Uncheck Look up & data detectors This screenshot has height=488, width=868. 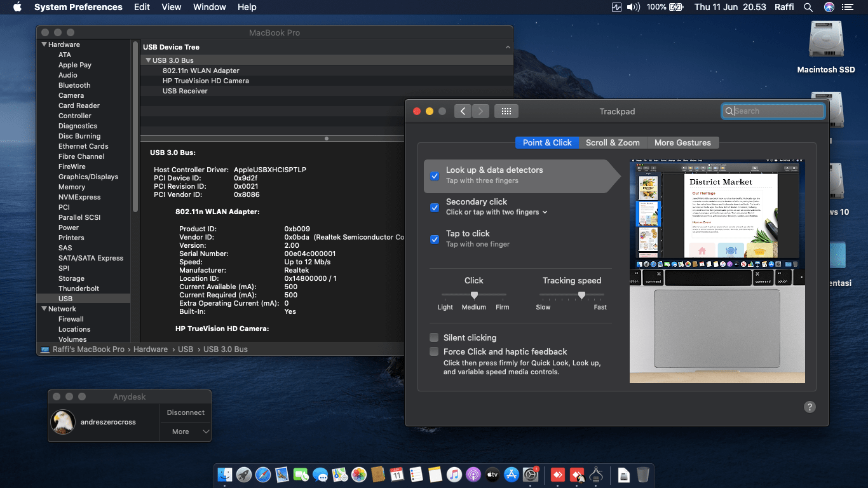[x=435, y=176]
